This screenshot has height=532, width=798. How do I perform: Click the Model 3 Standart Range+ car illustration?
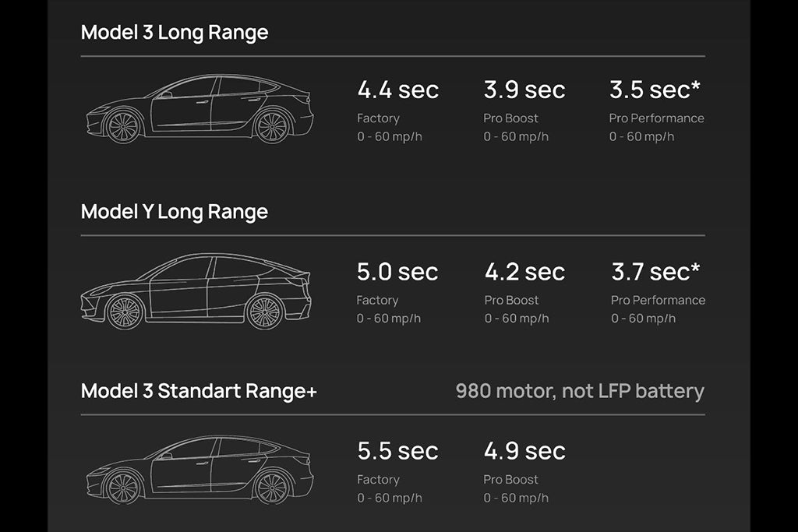pos(199,470)
